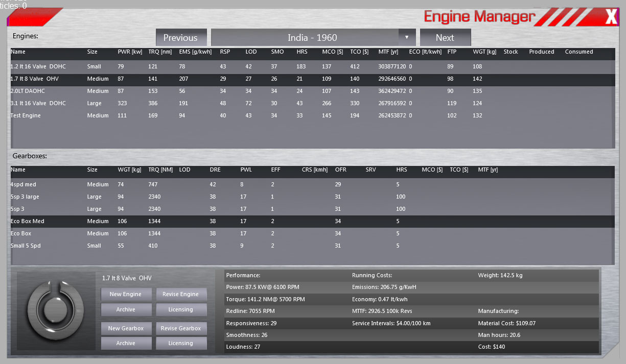Select the Test Engine row

pos(312,115)
